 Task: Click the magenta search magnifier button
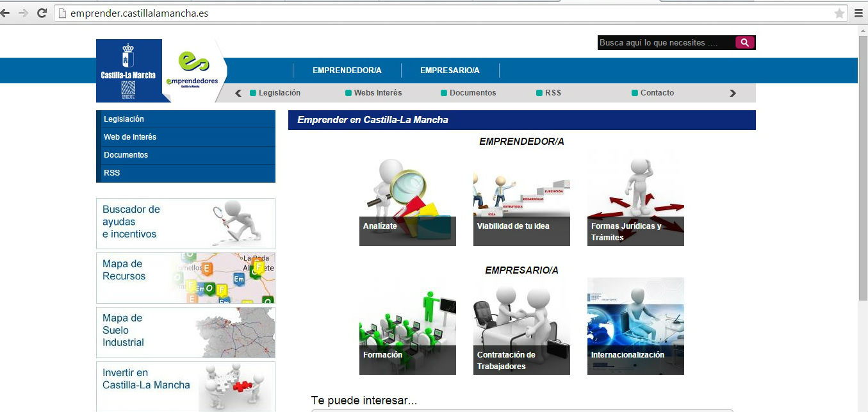(745, 43)
